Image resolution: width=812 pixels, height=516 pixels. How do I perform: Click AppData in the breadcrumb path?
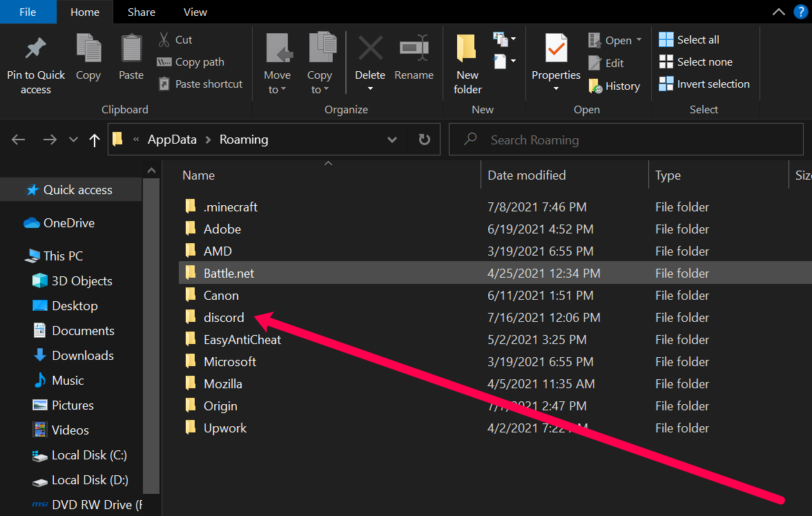click(x=172, y=140)
